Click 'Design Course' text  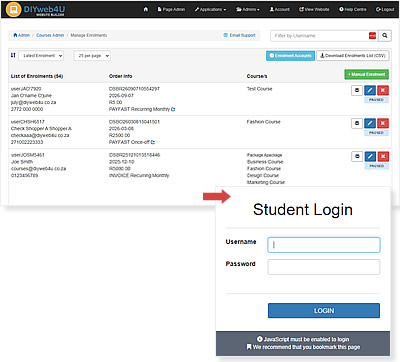click(x=263, y=175)
